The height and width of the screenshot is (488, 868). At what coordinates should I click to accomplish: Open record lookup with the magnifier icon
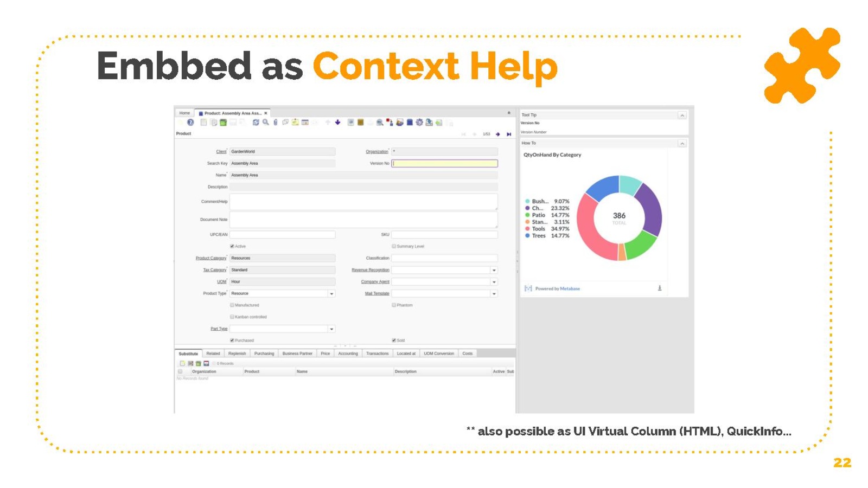click(266, 123)
